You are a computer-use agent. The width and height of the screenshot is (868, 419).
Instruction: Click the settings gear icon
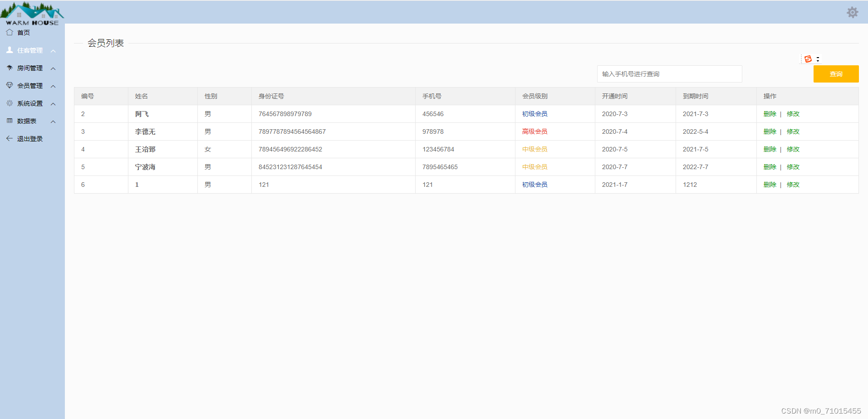853,12
